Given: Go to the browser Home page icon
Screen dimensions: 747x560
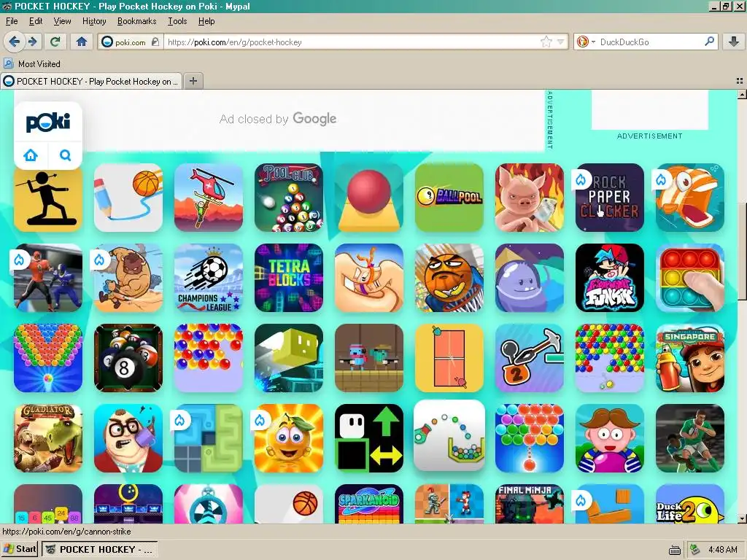Looking at the screenshot, I should click(82, 42).
